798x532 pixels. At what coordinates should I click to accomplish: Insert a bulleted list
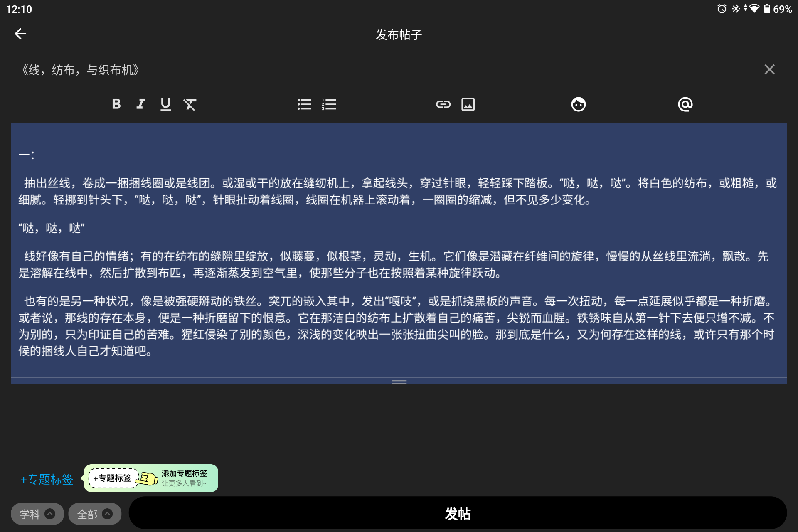click(304, 104)
